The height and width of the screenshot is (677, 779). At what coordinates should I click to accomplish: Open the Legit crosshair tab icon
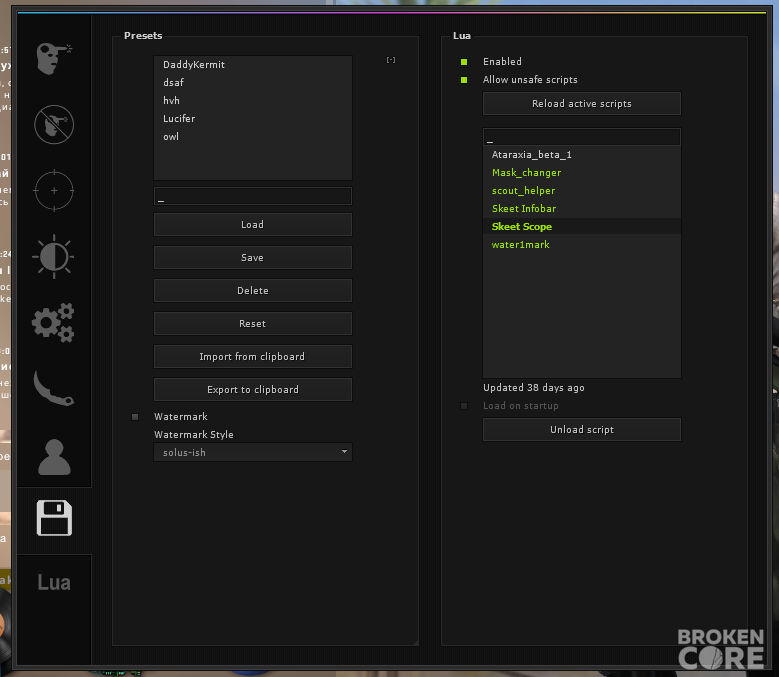54,191
